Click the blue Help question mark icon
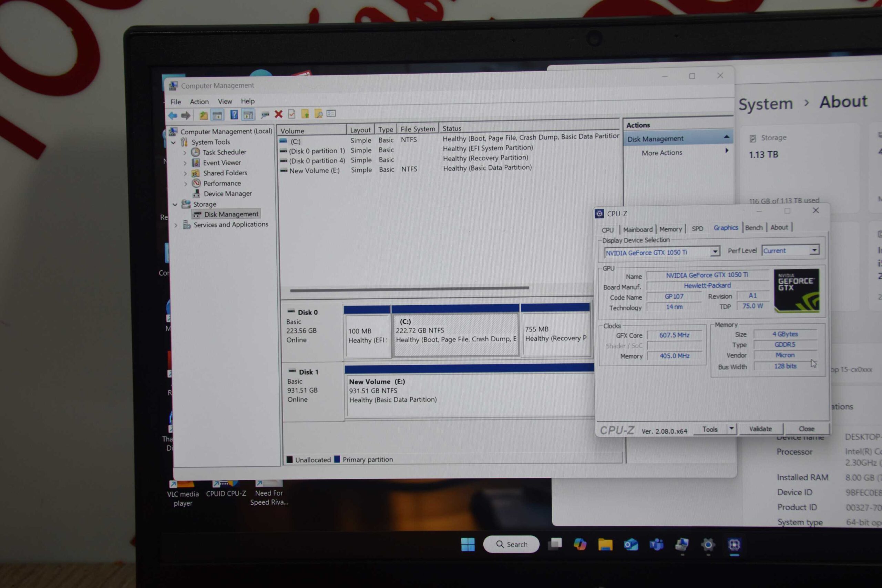This screenshot has height=588, width=882. point(234,115)
